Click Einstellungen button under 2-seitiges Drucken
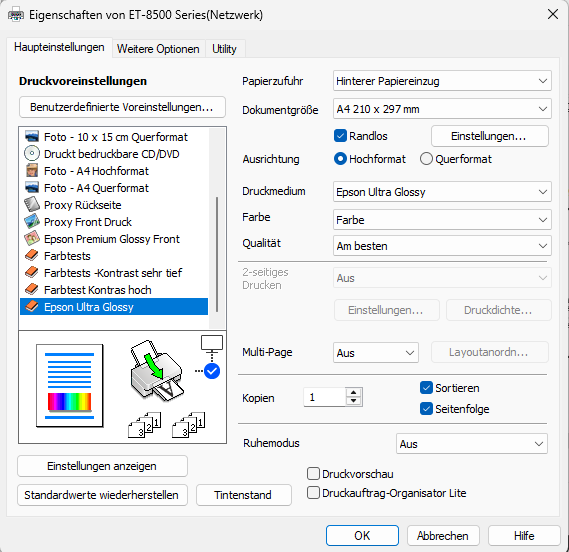The image size is (569, 552). pos(386,310)
